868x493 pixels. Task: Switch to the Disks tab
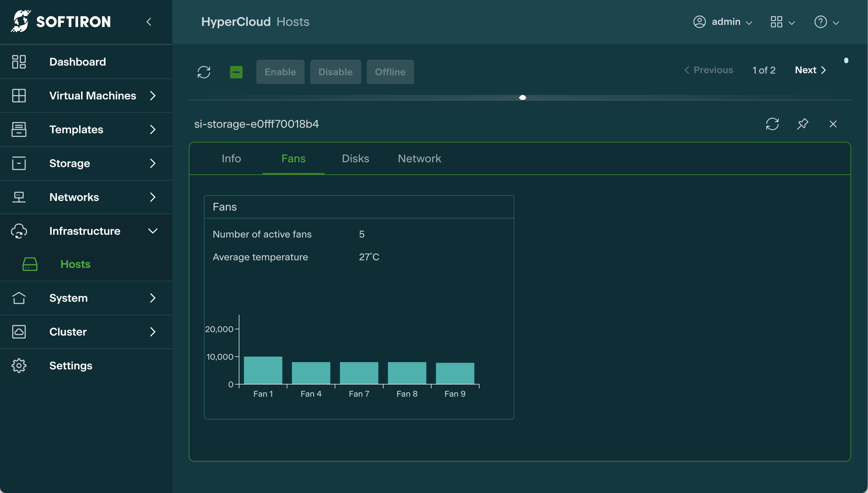355,158
